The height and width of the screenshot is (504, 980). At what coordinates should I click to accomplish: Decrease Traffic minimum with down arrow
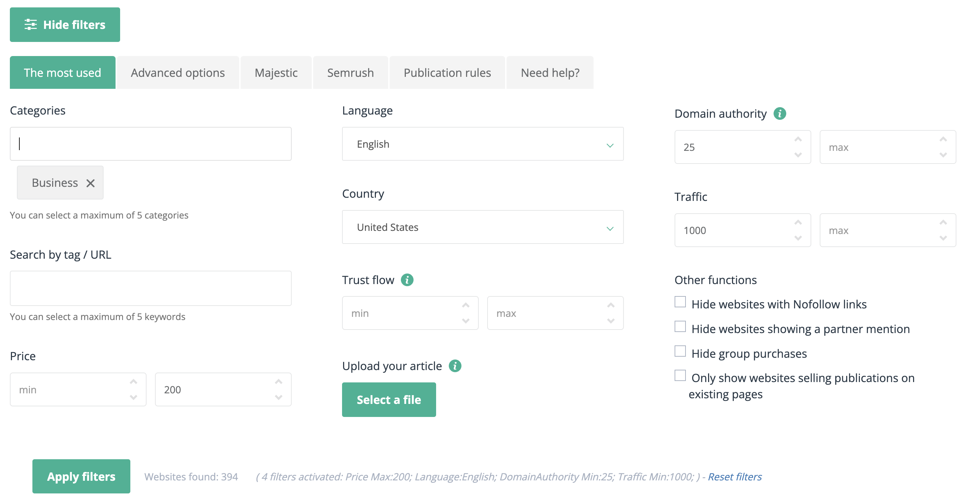tap(798, 238)
